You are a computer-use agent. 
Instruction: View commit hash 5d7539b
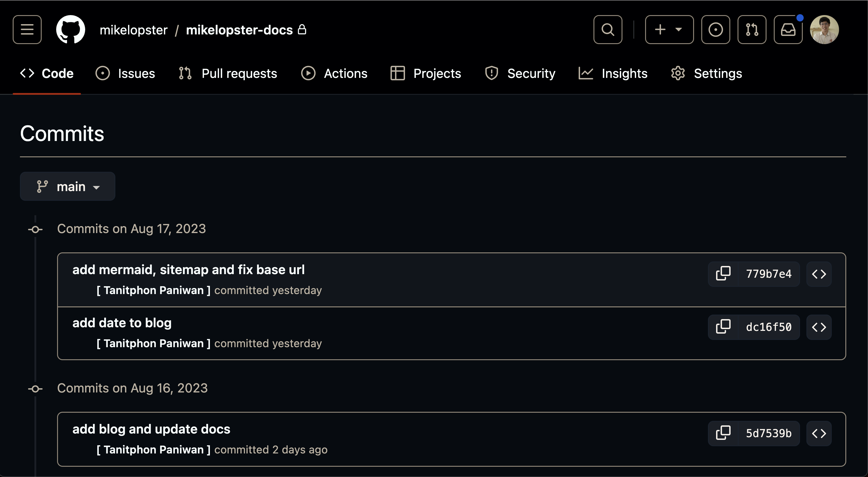[769, 433]
